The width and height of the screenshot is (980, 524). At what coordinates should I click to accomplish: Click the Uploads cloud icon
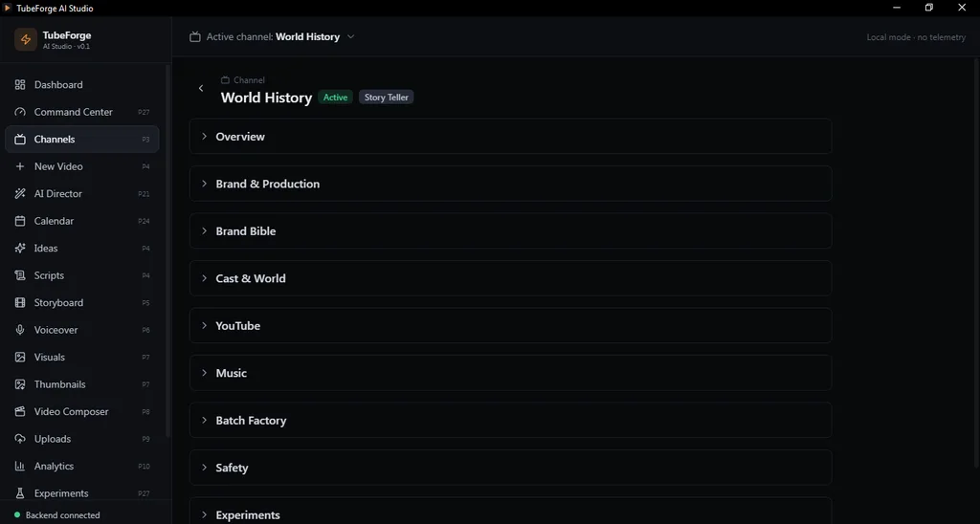click(20, 439)
